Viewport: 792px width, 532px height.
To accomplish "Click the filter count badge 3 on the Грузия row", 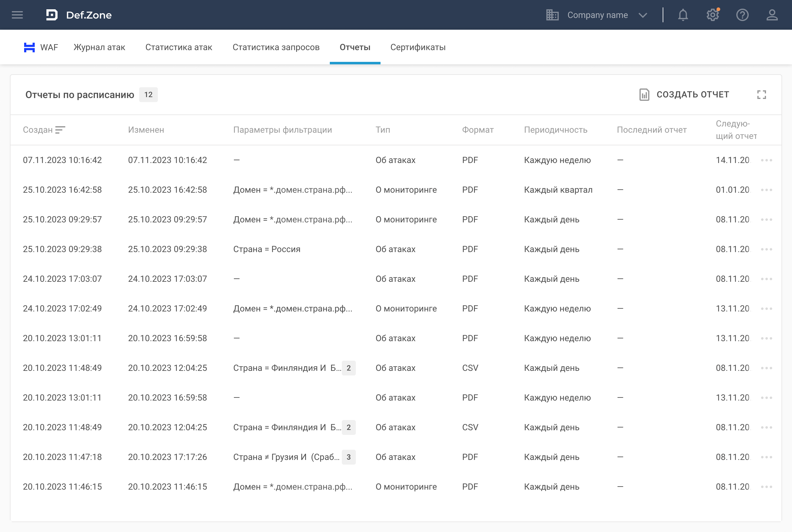I will [348, 457].
